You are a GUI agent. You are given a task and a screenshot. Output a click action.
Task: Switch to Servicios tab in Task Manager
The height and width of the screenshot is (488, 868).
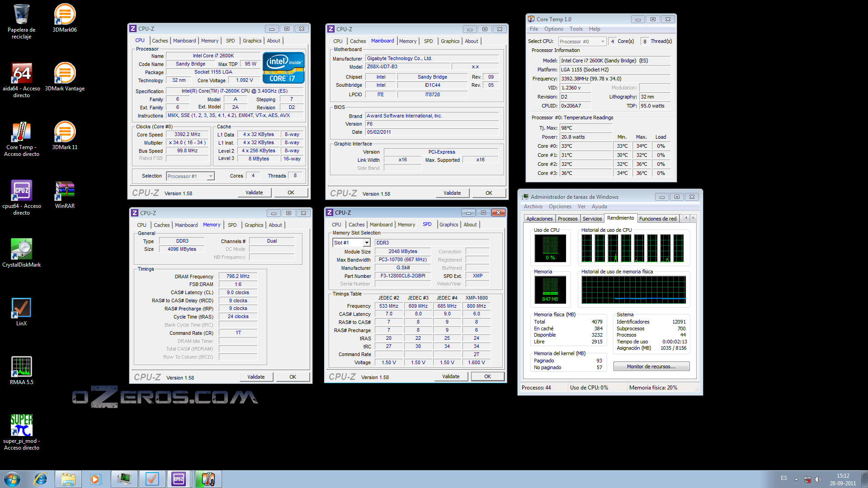592,219
